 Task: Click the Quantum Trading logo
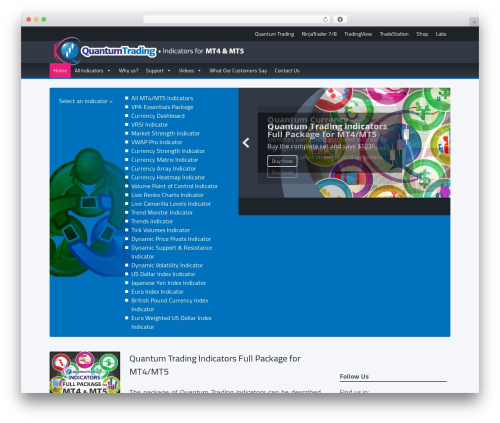coord(105,51)
